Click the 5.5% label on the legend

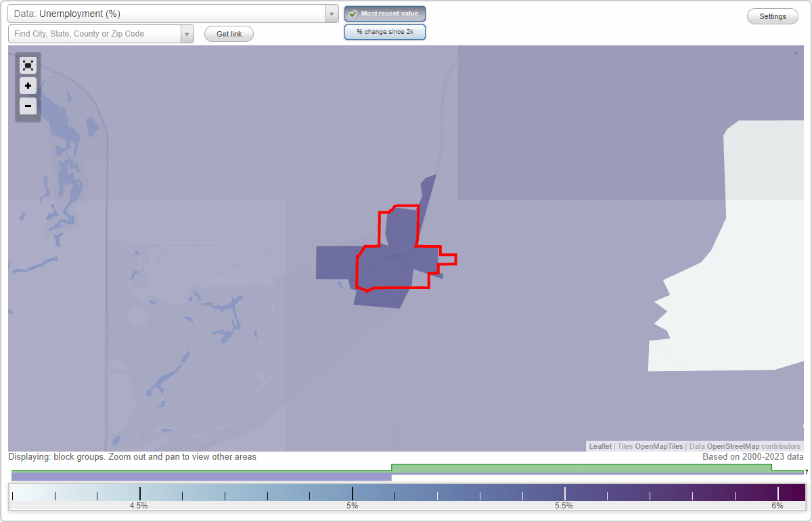click(564, 505)
